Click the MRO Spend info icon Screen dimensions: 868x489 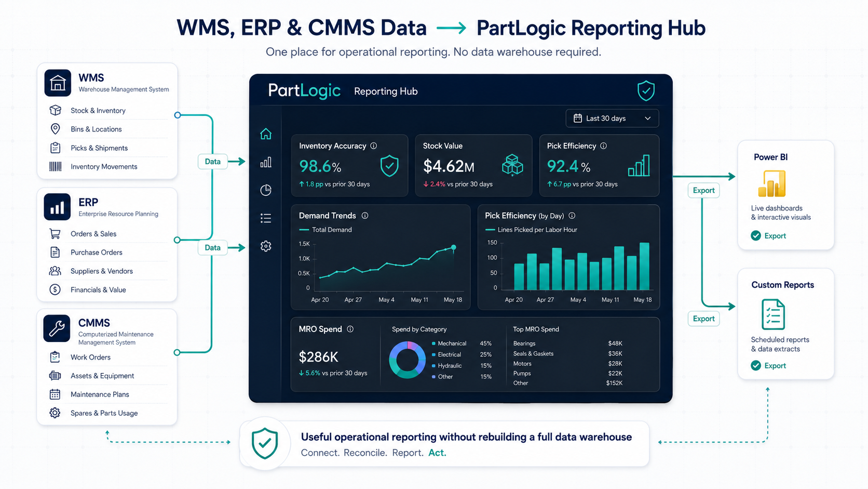tap(350, 329)
